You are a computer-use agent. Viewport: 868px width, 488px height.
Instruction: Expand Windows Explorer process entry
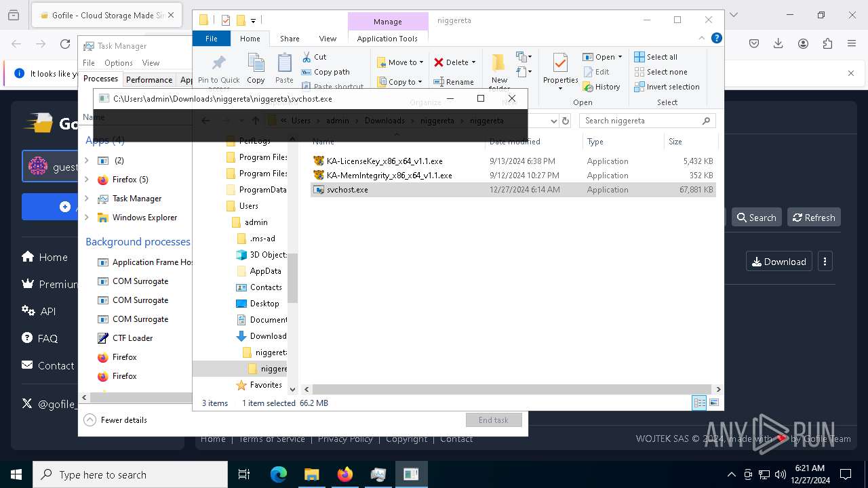click(87, 218)
